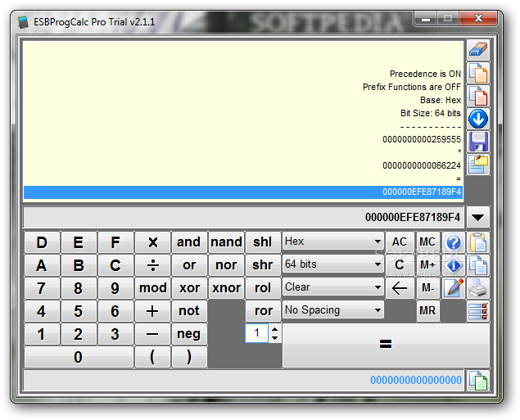
Task: Open the No Spacing dropdown
Action: 333,310
